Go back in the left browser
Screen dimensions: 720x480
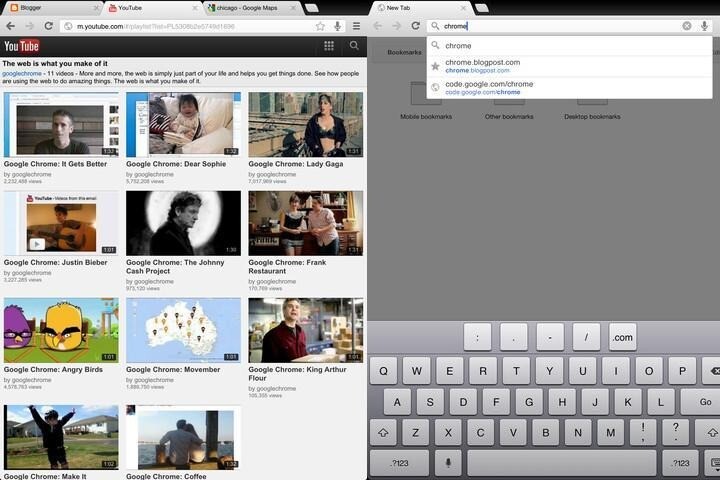(11, 26)
